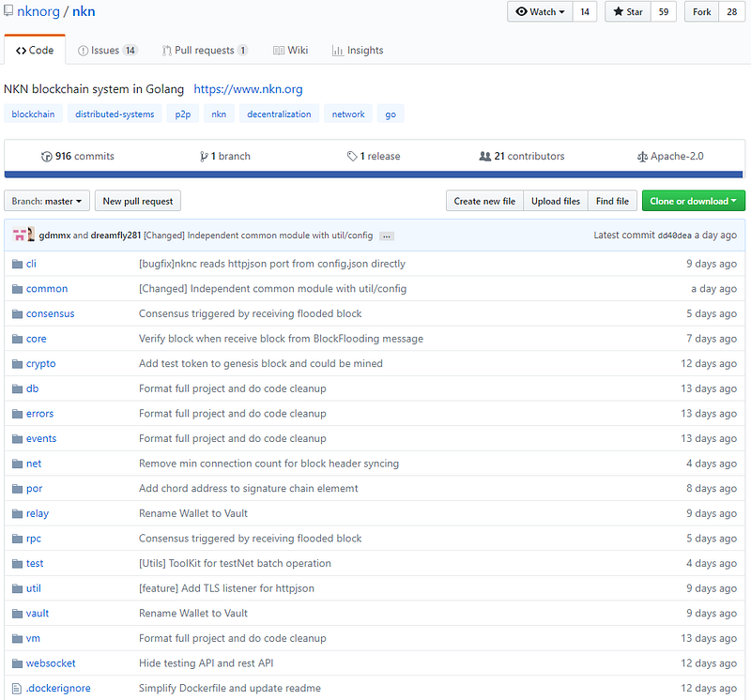Click the db folder icon
This screenshot has height=700, width=751.
point(17,388)
